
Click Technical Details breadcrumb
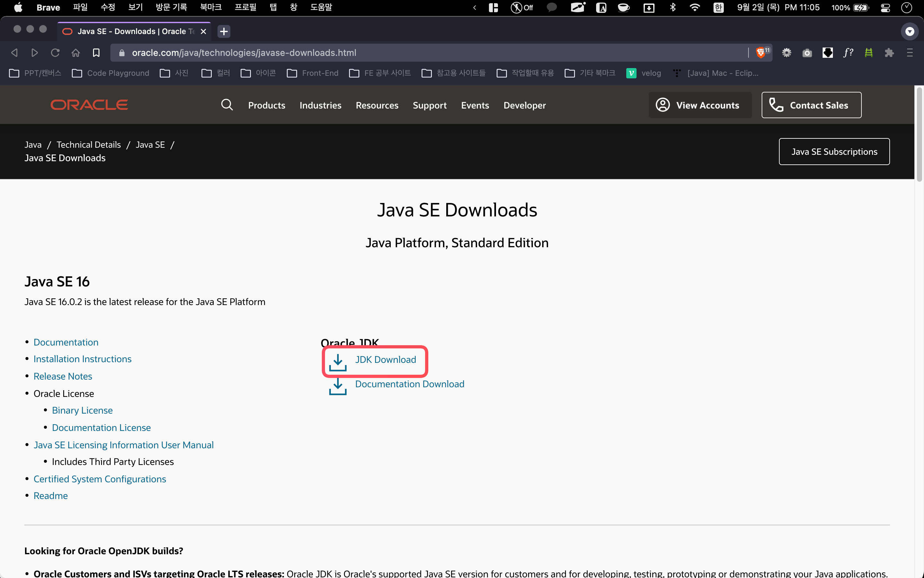(x=89, y=144)
